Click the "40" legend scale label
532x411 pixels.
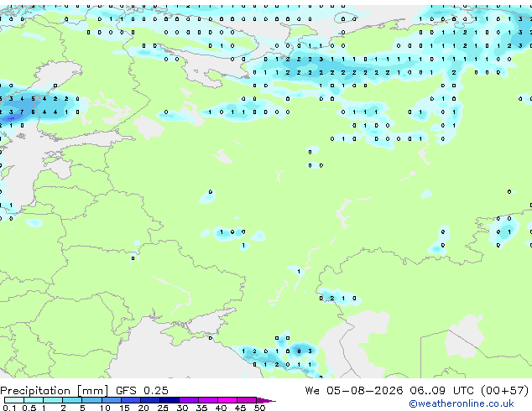(x=221, y=408)
